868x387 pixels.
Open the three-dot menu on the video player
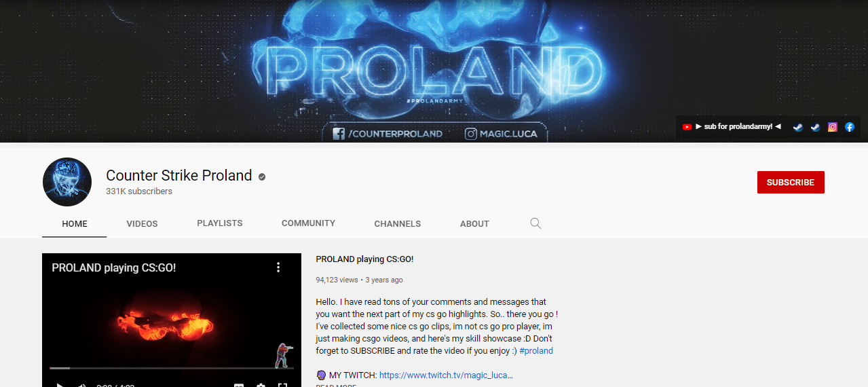click(x=278, y=268)
